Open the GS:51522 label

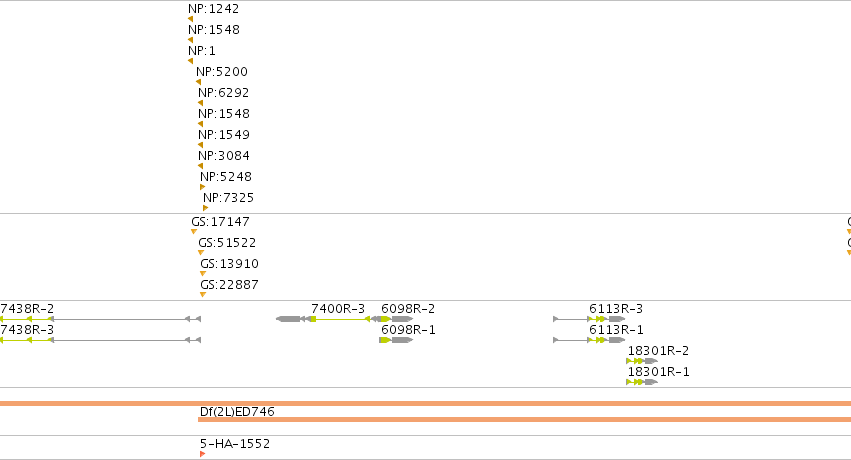pyautogui.click(x=227, y=242)
